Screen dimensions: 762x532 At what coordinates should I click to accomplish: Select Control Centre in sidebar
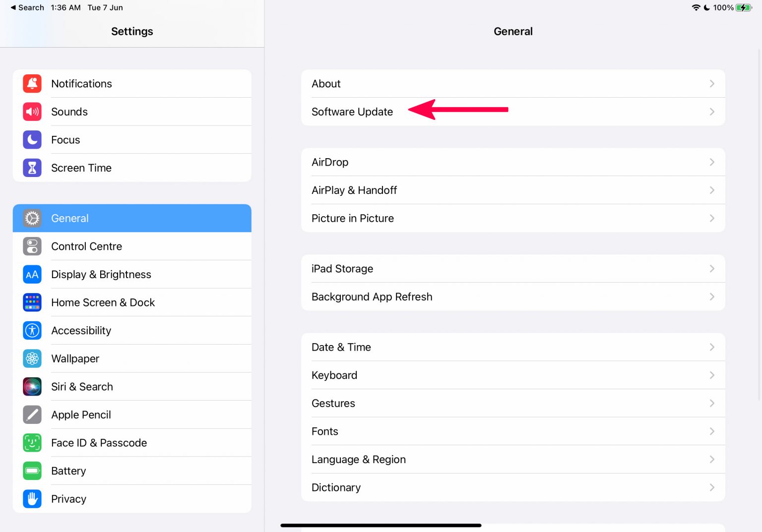[x=86, y=246]
